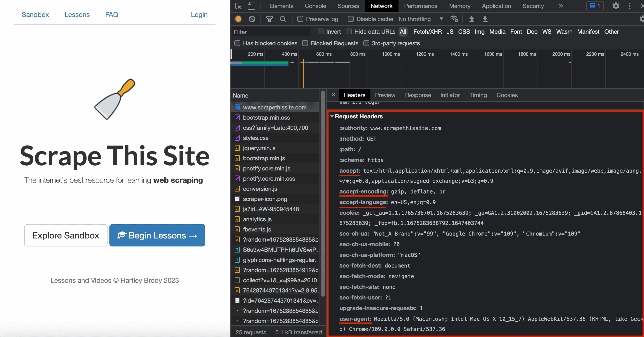The height and width of the screenshot is (337, 644).
Task: Enable the Preserve log checkbox
Action: pos(300,19)
